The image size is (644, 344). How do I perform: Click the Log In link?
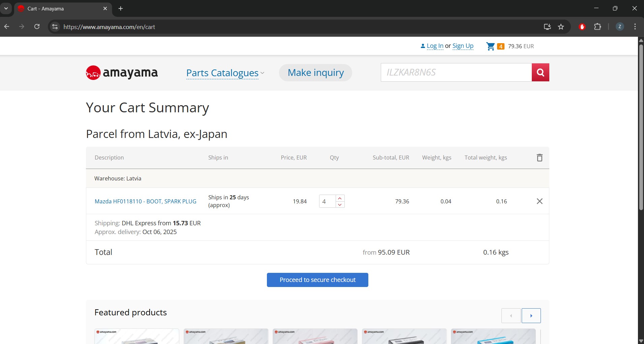[435, 46]
